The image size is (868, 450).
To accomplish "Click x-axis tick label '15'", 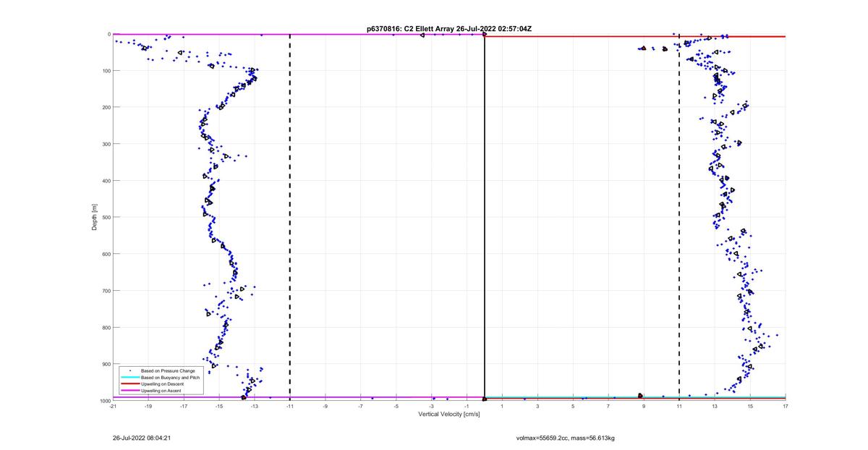I will point(750,406).
